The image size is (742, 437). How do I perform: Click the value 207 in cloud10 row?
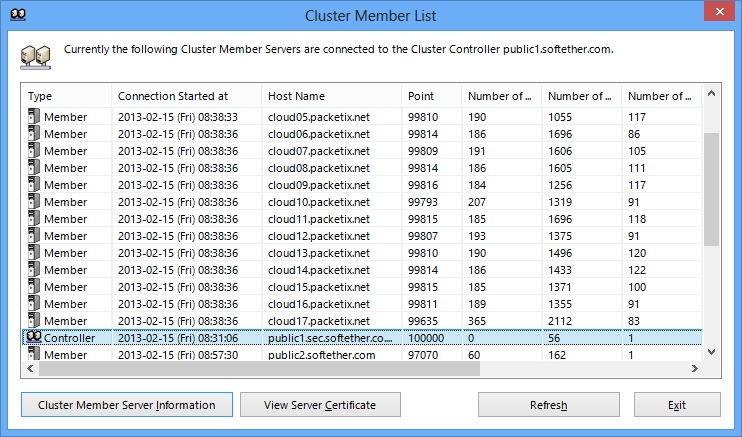click(x=477, y=202)
